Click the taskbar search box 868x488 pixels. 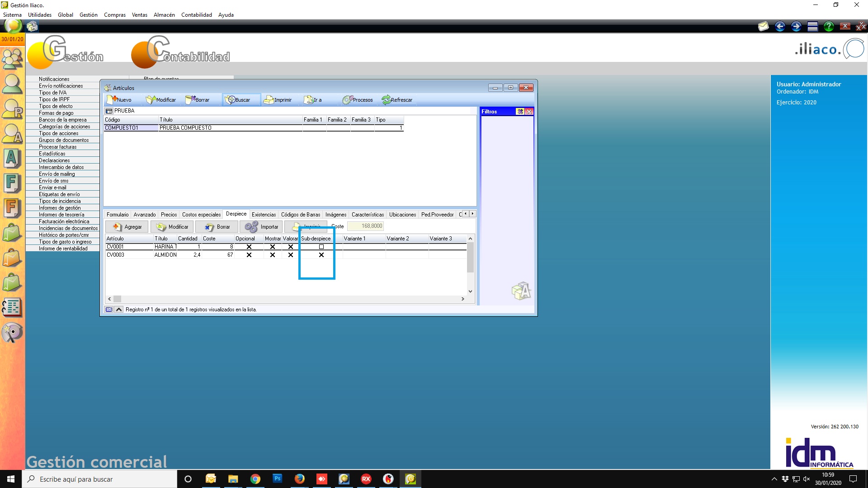tap(99, 479)
